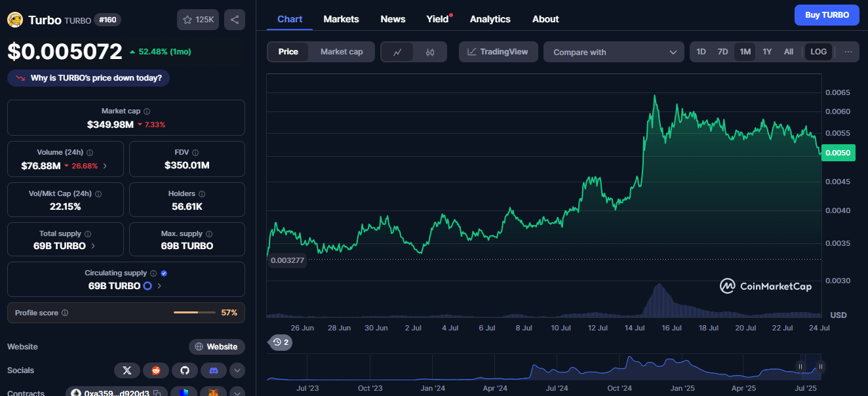Open the GitHub social link
Viewport: 868px width, 396px height.
[x=185, y=370]
